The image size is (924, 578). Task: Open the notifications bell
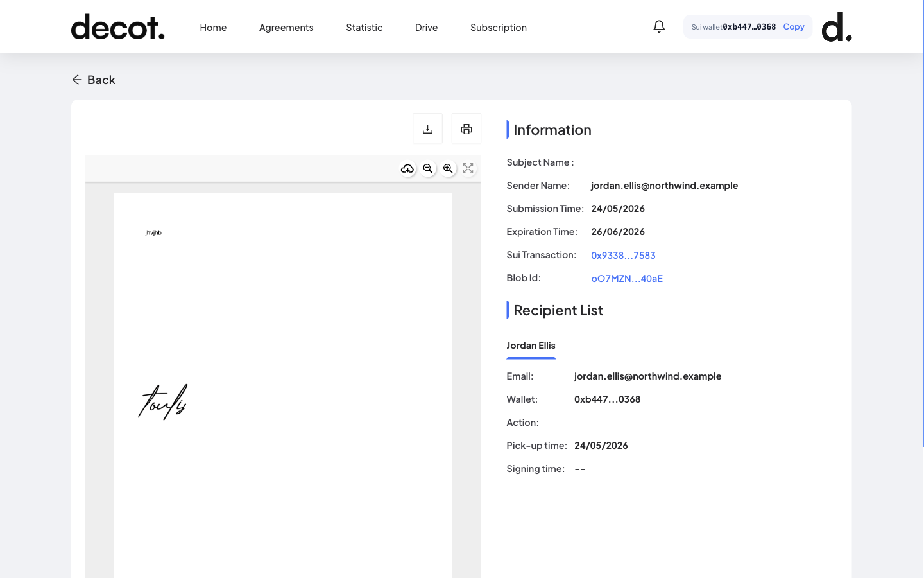click(659, 26)
